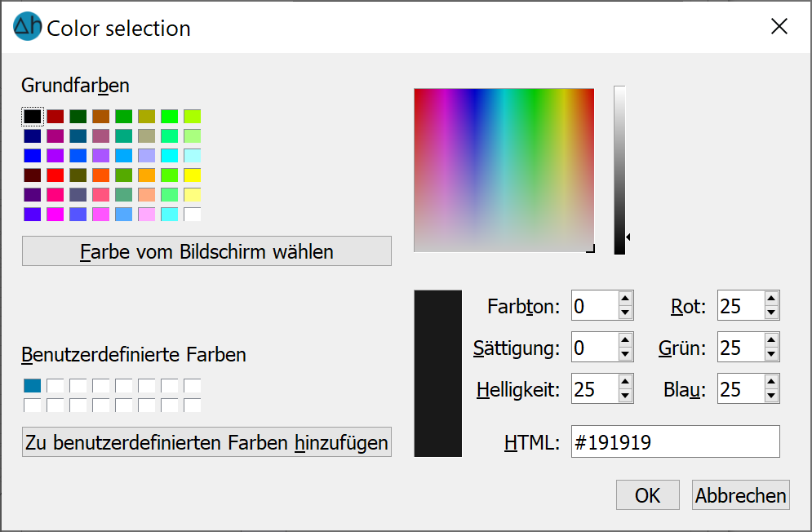Image resolution: width=812 pixels, height=532 pixels.
Task: Click in the hue-saturation gradient field
Action: click(504, 170)
